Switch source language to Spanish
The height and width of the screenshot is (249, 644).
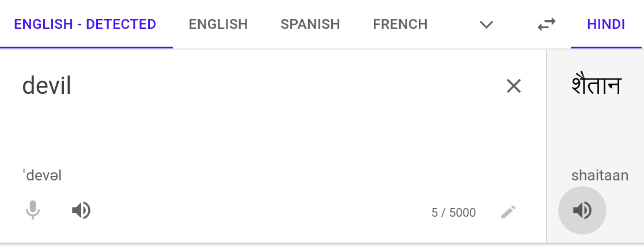[310, 24]
